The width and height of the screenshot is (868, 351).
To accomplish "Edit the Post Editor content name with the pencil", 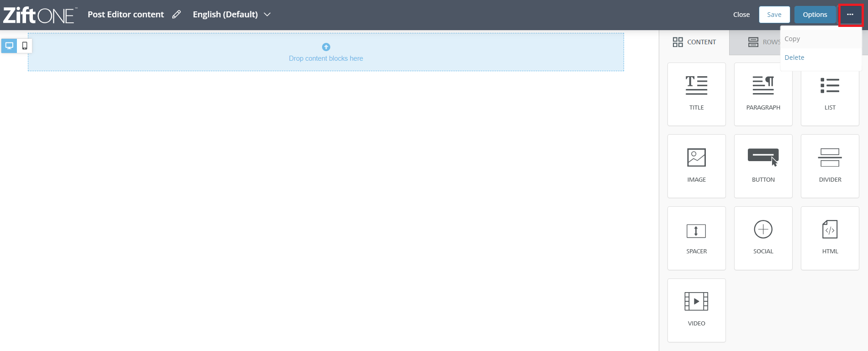I will pyautogui.click(x=176, y=15).
